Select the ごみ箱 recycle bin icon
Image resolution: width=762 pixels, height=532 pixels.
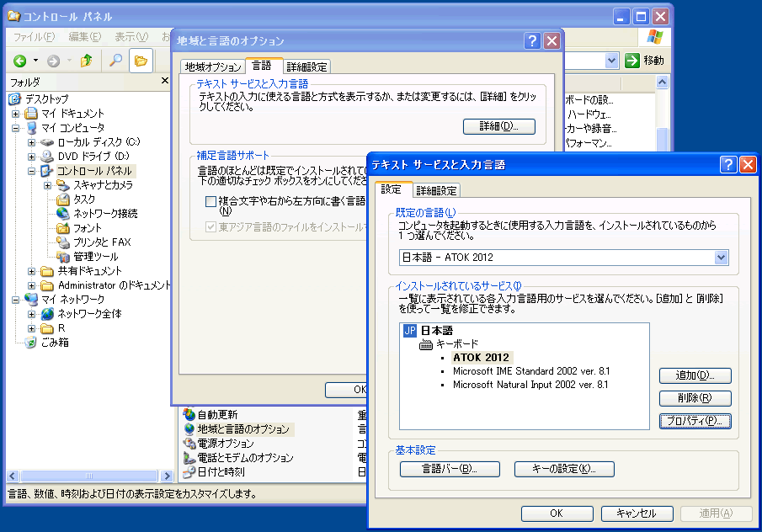(x=30, y=343)
